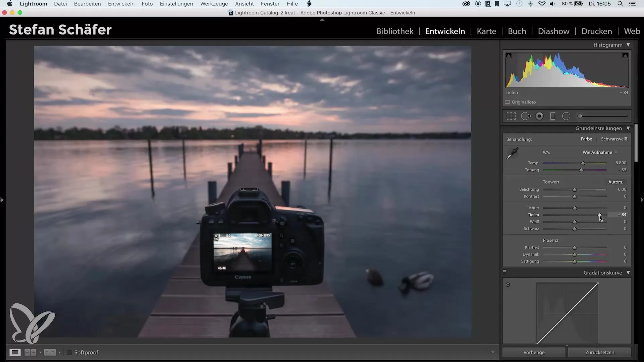Click the Vorherige button
Viewport: 644px width, 362px height.
pyautogui.click(x=534, y=352)
